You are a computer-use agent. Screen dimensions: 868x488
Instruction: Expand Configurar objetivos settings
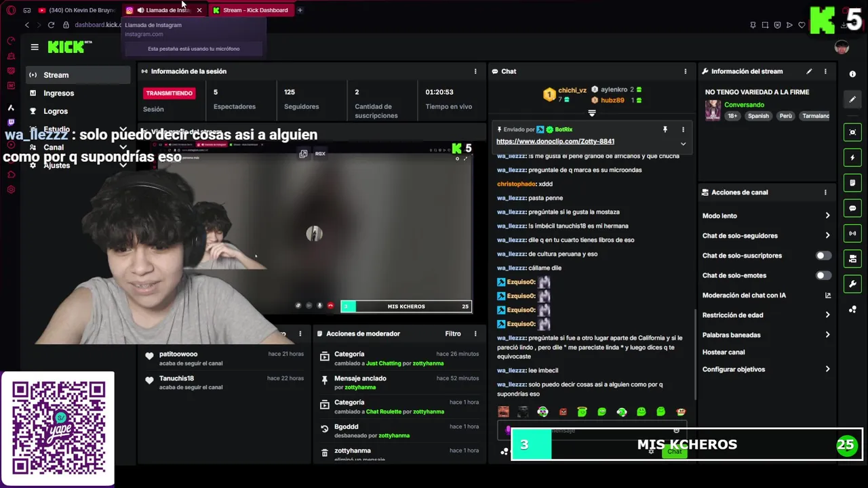[x=827, y=369]
